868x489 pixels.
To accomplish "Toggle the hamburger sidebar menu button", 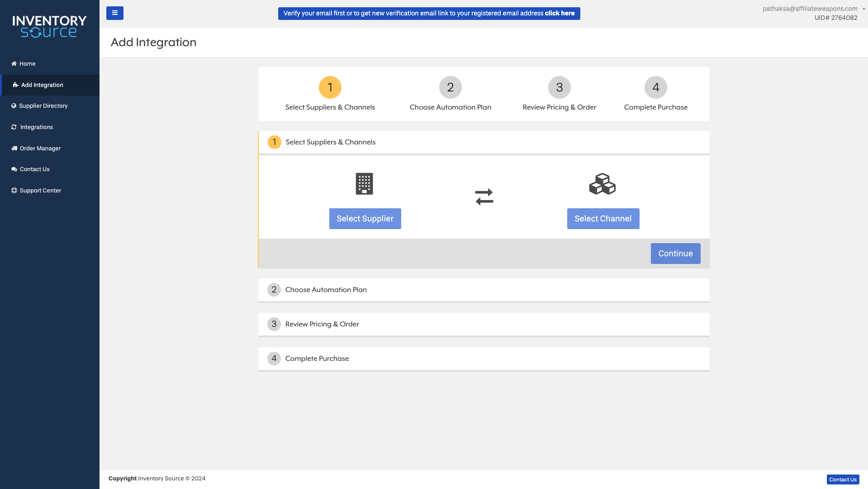I will [114, 13].
